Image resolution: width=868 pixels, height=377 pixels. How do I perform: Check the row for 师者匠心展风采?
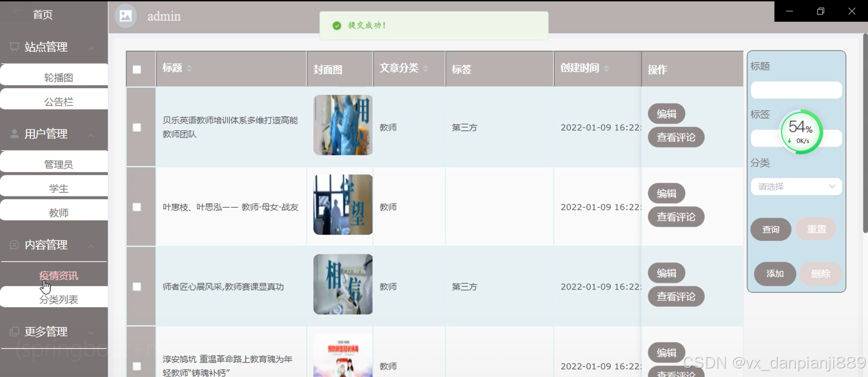click(137, 287)
